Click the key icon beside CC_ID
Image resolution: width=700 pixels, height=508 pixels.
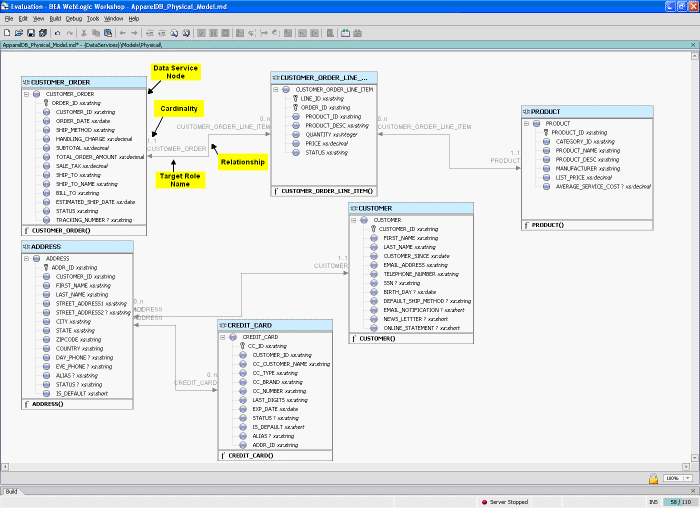[x=242, y=346]
